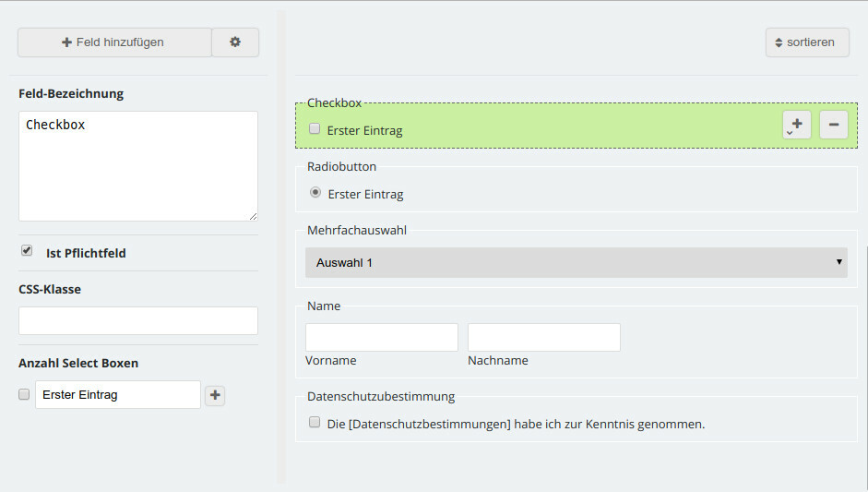The image size is (868, 492).
Task: Click the Erster Eintrag text input
Action: click(117, 395)
